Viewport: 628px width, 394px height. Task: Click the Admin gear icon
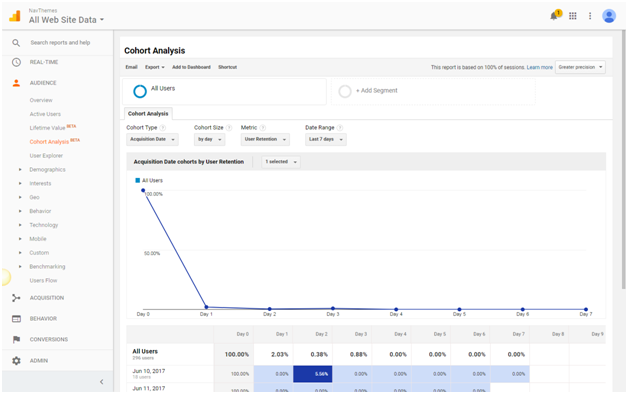click(x=16, y=361)
